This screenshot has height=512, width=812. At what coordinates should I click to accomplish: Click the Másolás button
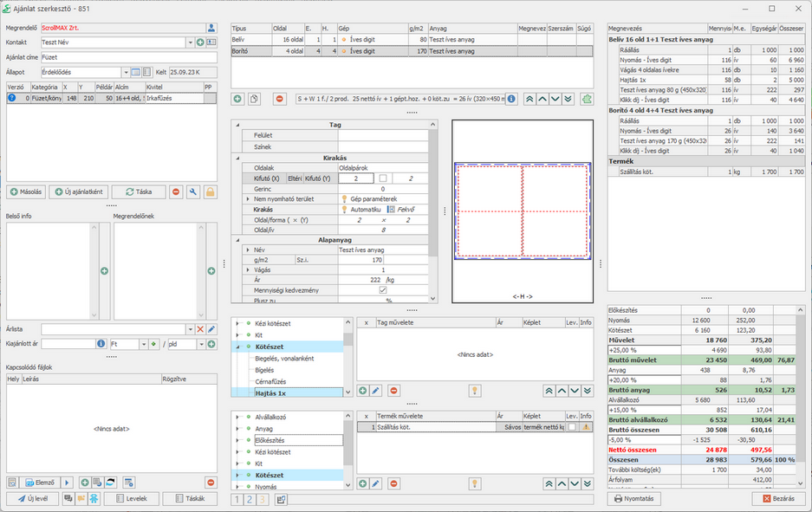coord(26,191)
